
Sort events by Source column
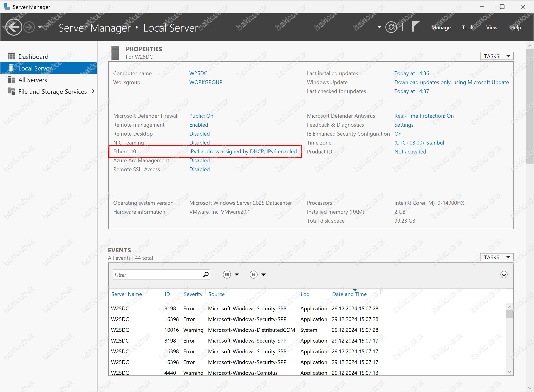tap(216, 294)
